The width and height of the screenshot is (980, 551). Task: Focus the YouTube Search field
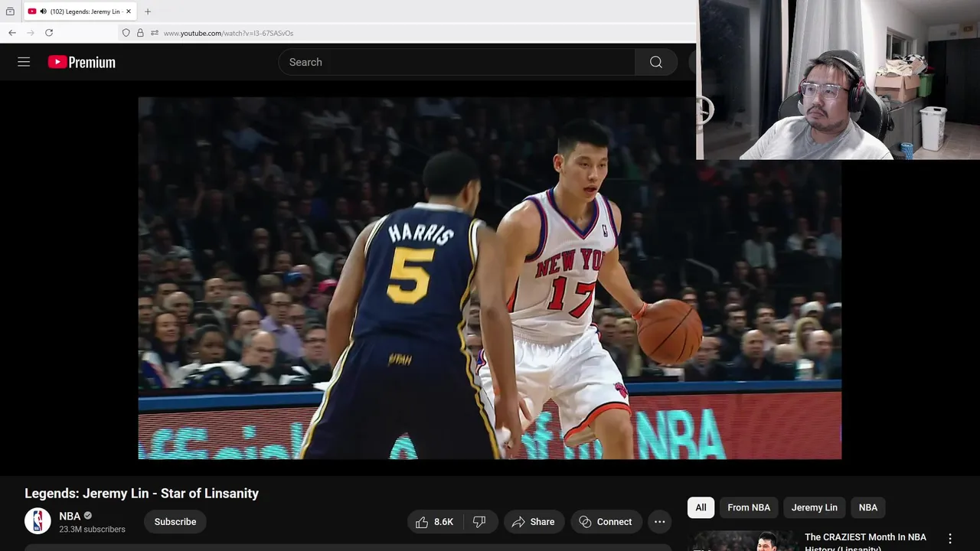click(456, 62)
